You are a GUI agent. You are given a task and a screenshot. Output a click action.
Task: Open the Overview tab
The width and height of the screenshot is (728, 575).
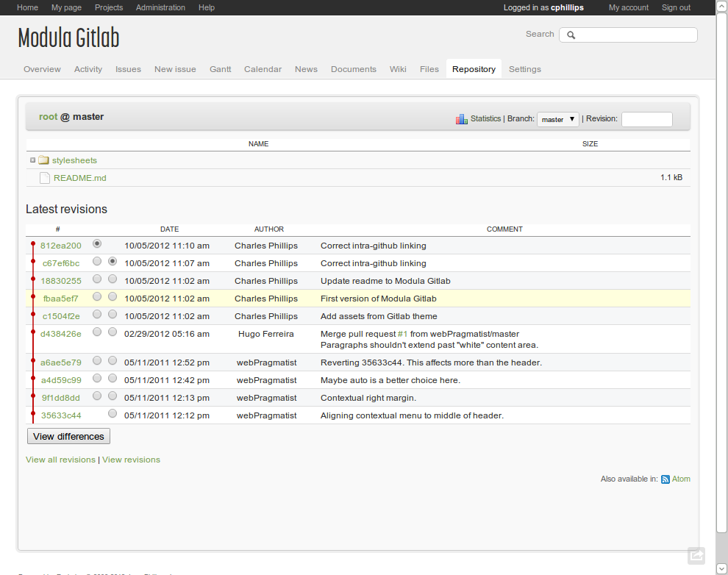tap(42, 69)
